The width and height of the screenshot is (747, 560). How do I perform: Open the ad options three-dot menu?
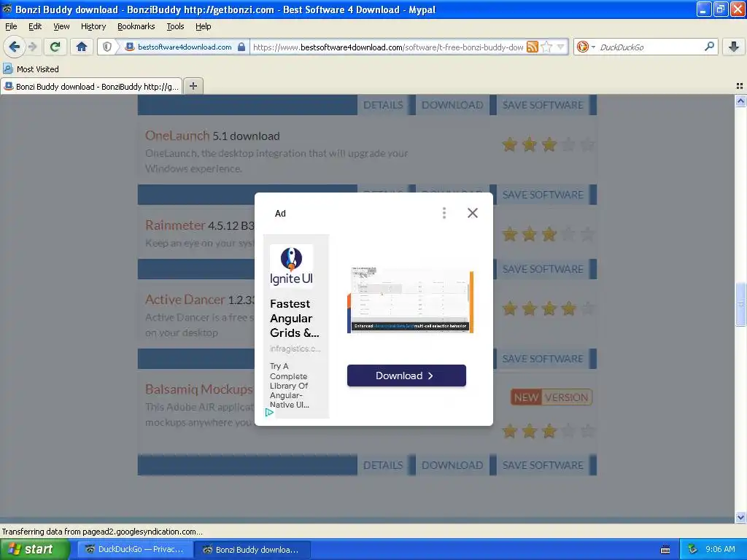[x=444, y=213]
